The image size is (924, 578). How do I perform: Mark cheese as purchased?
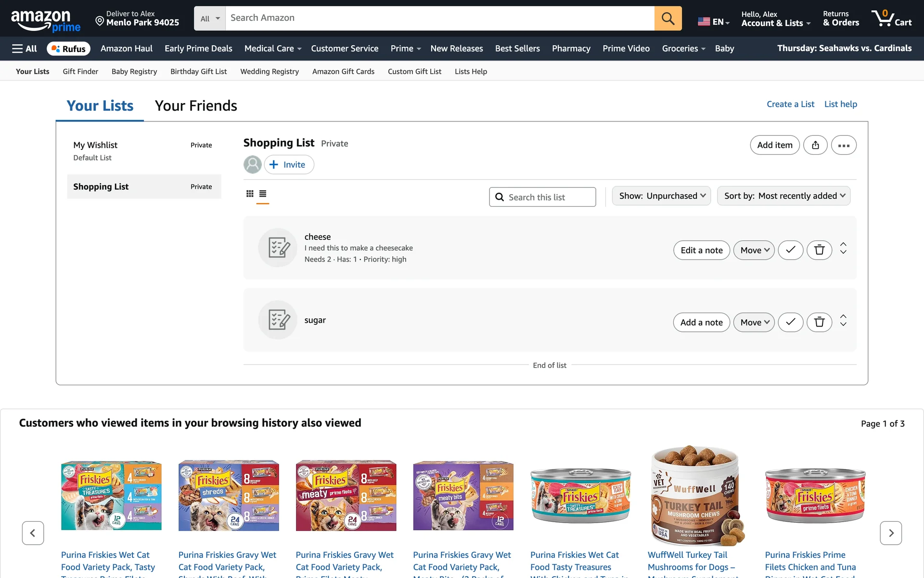click(790, 250)
